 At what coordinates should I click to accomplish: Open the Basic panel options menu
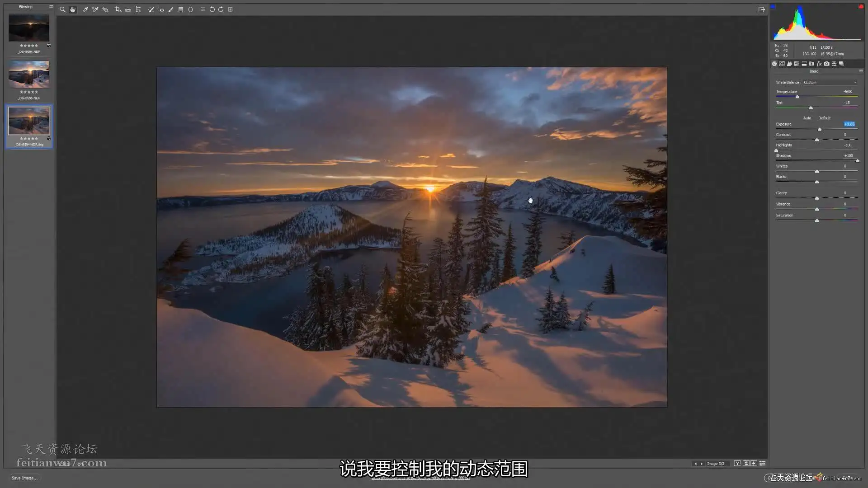(x=861, y=71)
